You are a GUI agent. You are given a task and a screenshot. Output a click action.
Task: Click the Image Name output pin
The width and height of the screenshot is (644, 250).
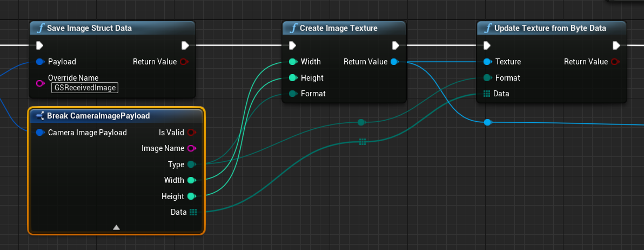pos(192,148)
